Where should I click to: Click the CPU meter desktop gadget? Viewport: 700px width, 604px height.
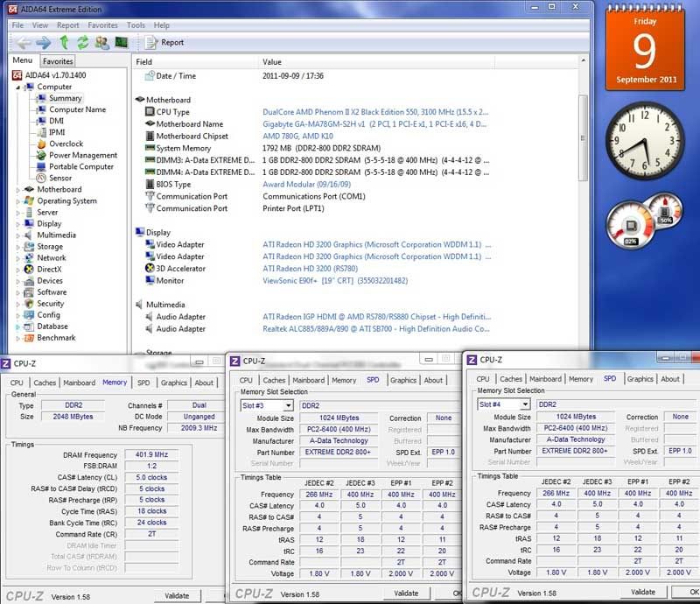(x=645, y=221)
